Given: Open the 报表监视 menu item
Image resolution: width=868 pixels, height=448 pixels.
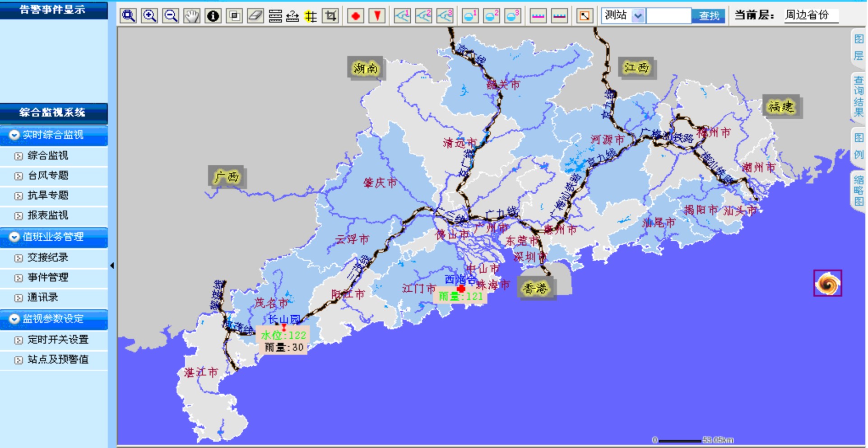Looking at the screenshot, I should click(48, 215).
